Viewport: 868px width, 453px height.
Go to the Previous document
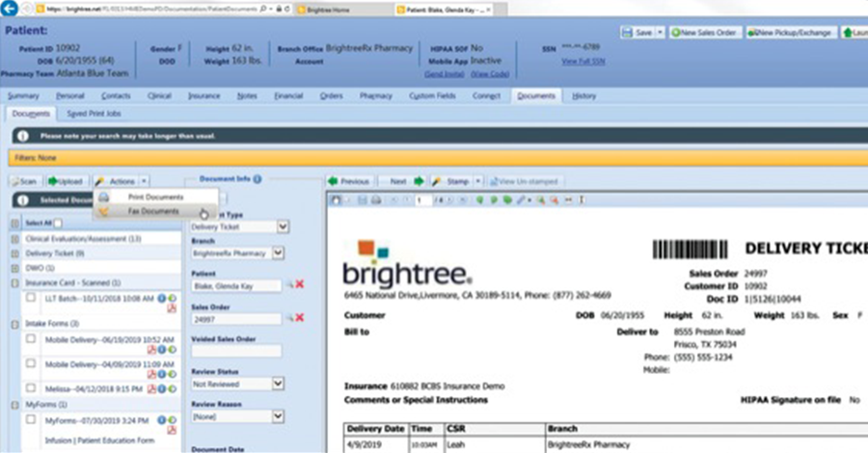coord(349,181)
